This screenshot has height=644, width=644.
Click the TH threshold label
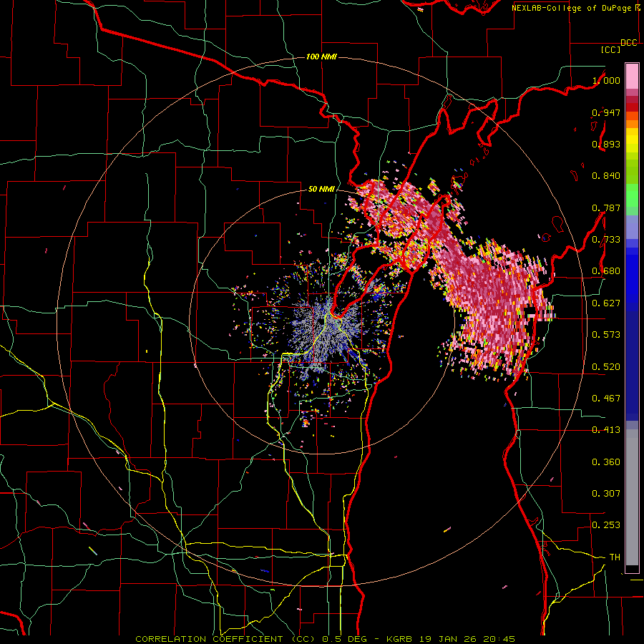point(615,557)
